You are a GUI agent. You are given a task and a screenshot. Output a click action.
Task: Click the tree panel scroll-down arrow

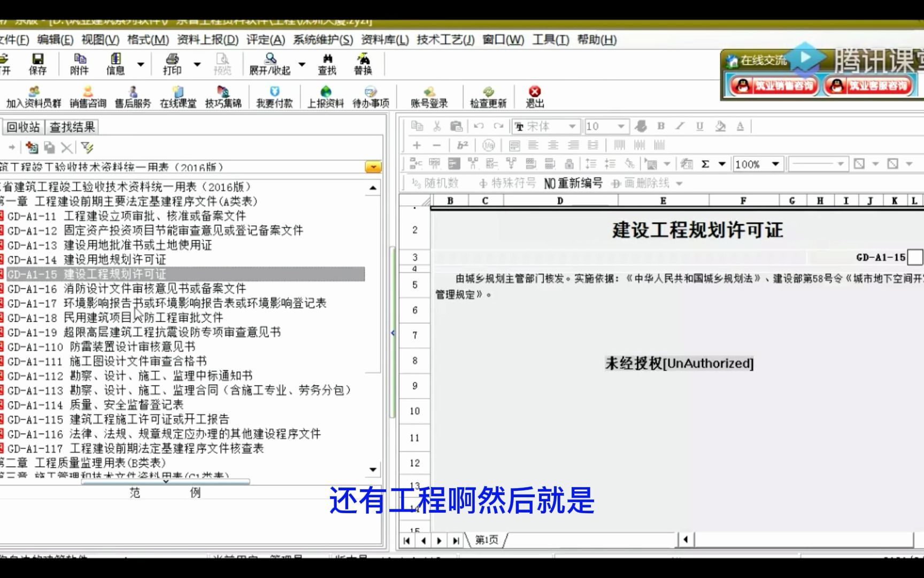pos(373,470)
